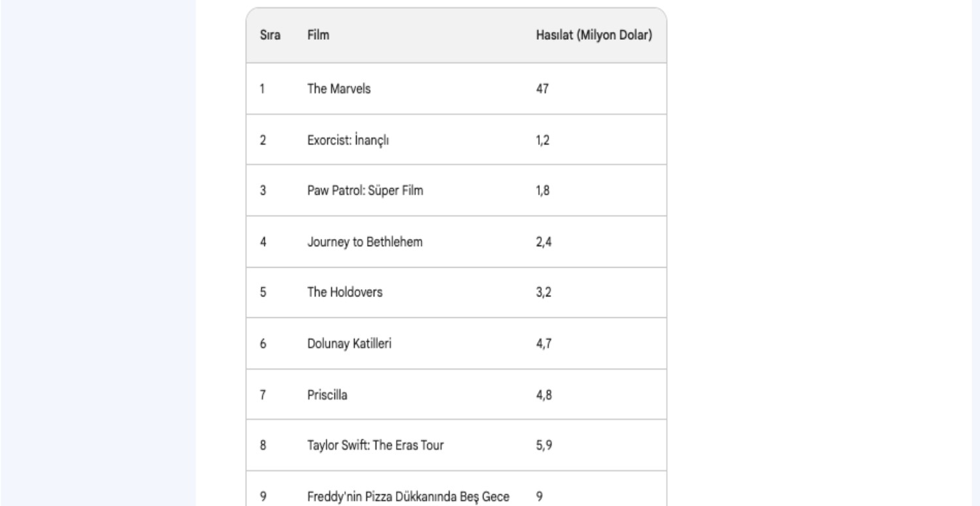Click the Priscilla film cell
Screen dimensions: 980x506
[x=327, y=394]
